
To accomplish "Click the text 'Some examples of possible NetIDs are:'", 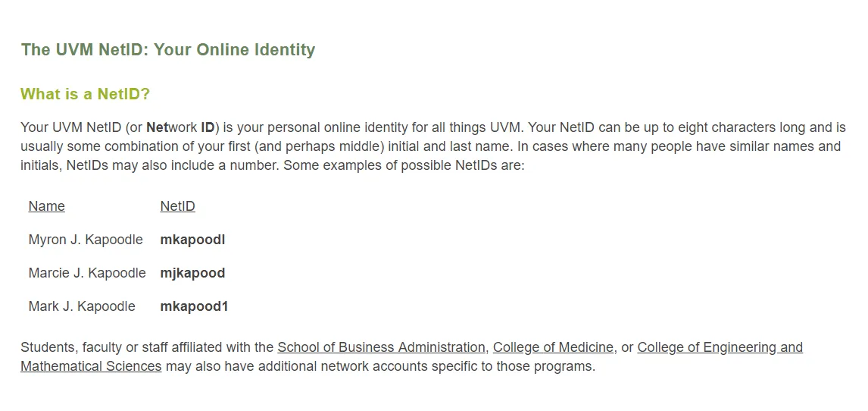I will pos(404,165).
